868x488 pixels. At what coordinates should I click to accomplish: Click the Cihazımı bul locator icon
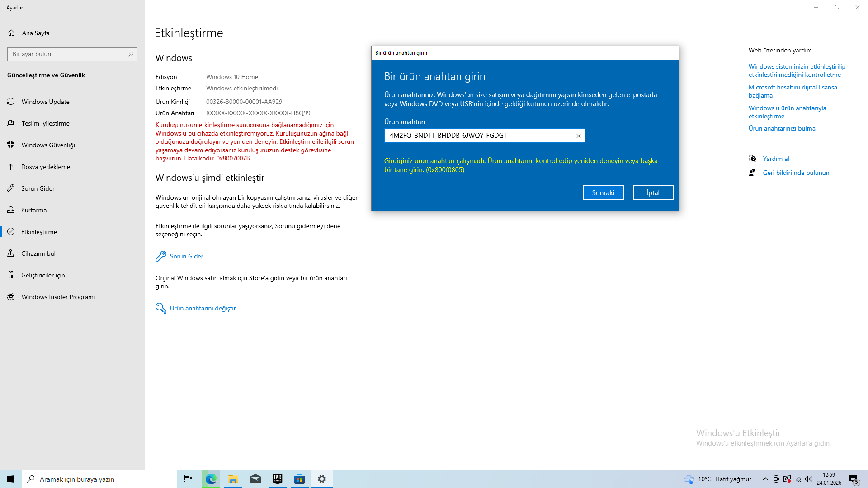[11, 253]
